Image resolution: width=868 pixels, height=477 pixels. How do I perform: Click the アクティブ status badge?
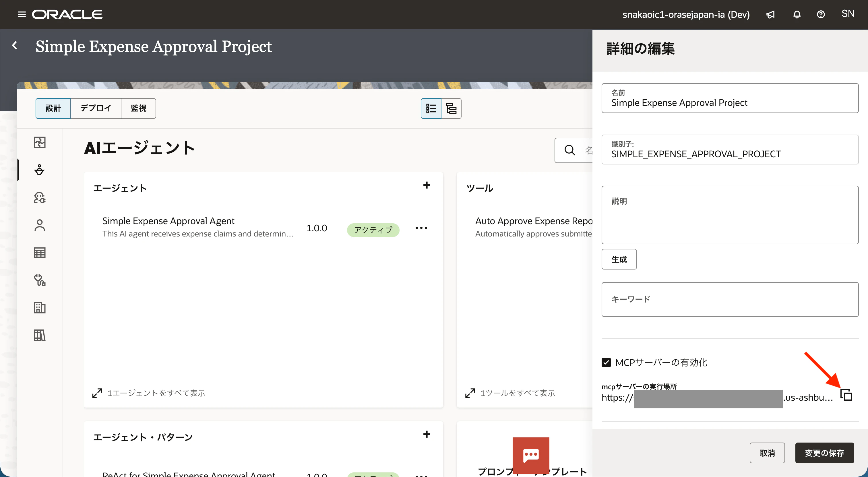pyautogui.click(x=373, y=230)
